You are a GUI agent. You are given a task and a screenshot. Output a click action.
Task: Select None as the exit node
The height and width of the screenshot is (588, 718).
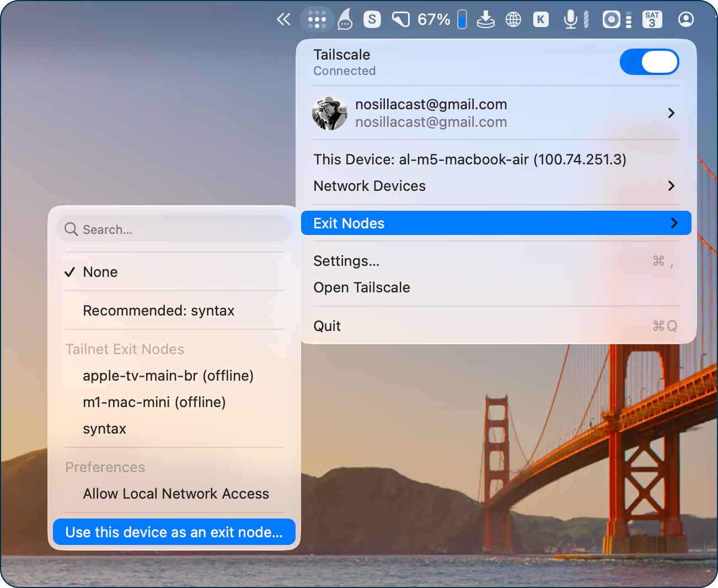coord(174,272)
